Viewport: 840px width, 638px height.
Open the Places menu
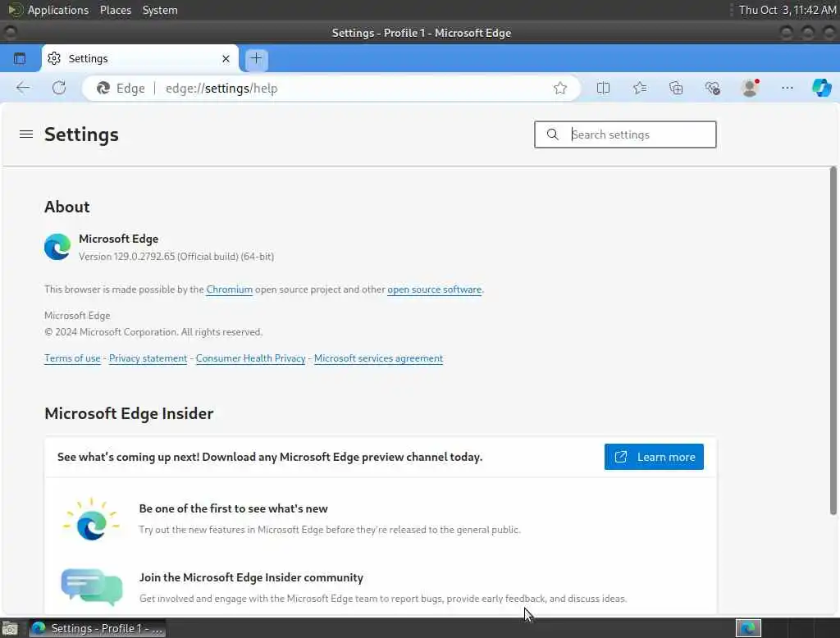click(x=116, y=10)
